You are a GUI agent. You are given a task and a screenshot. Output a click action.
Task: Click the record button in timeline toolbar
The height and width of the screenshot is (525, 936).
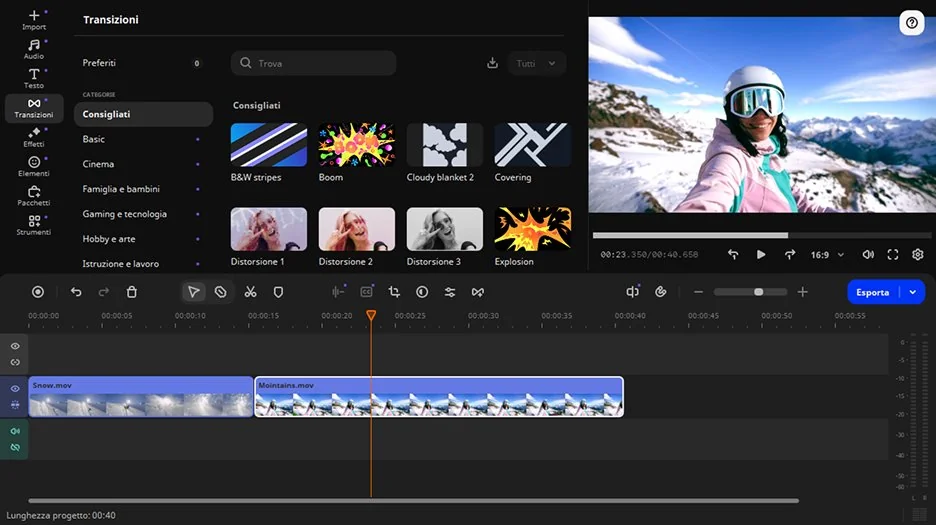[x=38, y=292]
